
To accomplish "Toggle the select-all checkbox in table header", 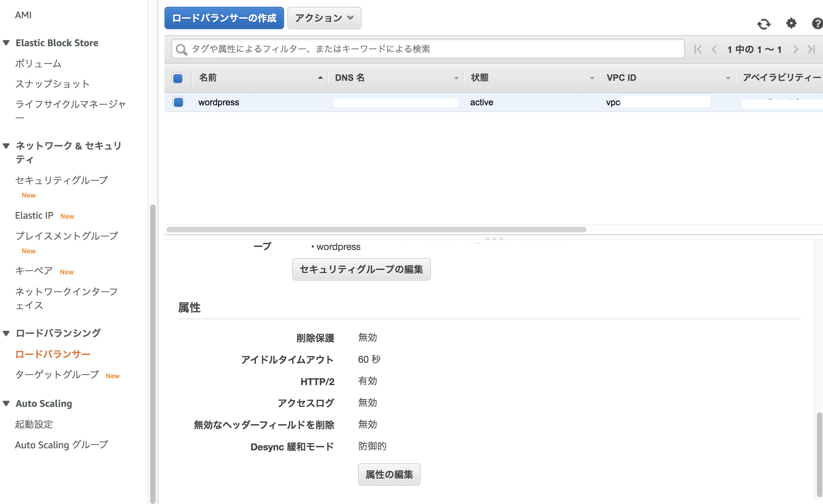I will pos(178,78).
